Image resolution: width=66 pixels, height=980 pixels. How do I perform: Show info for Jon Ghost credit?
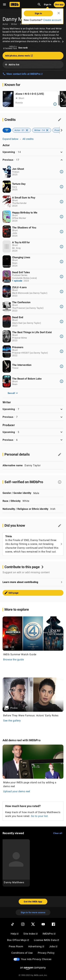click(x=61, y=172)
